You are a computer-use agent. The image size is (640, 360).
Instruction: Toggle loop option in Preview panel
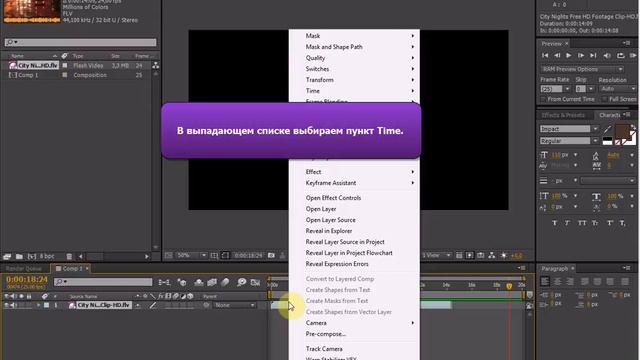pos(620,56)
